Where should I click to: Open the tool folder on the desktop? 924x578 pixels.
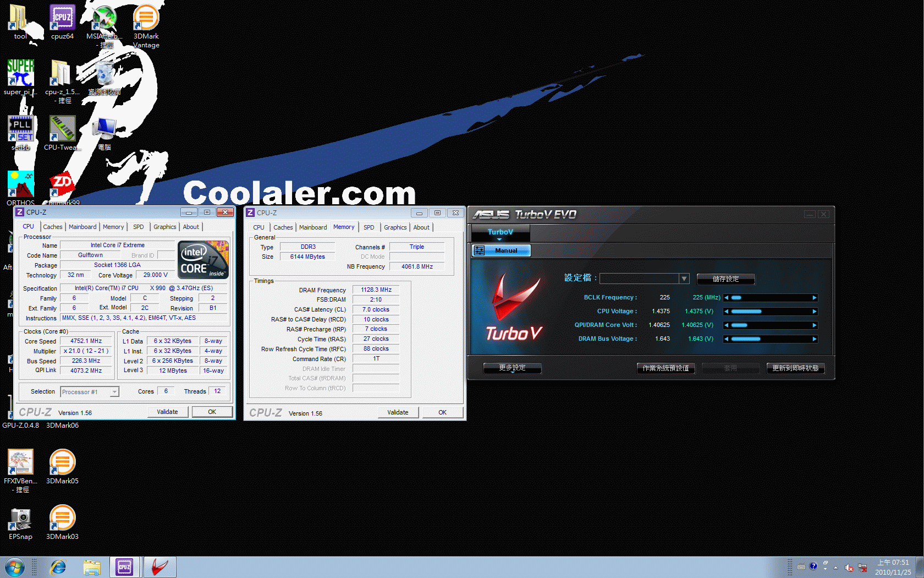pyautogui.click(x=20, y=22)
